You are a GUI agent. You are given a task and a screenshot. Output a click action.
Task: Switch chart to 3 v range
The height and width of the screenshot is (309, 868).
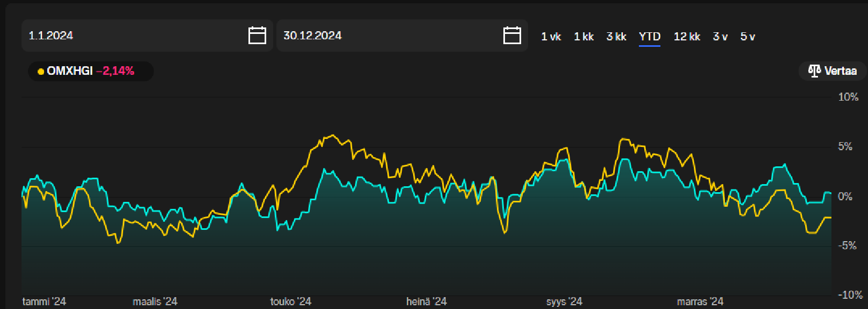click(720, 37)
